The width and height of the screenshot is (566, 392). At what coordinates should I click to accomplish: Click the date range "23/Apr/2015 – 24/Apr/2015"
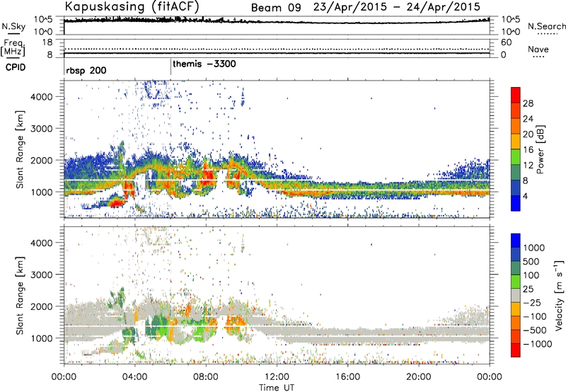pyautogui.click(x=397, y=7)
